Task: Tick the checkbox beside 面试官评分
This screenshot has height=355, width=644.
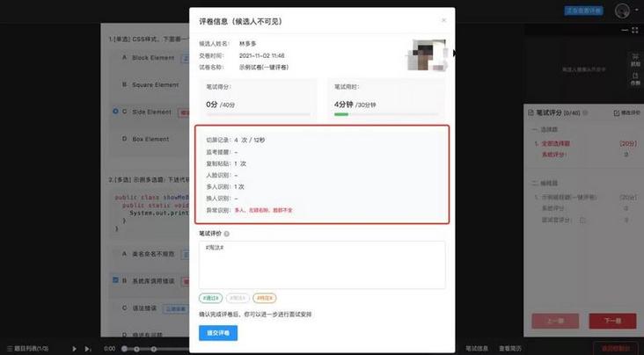Action: pyautogui.click(x=582, y=220)
